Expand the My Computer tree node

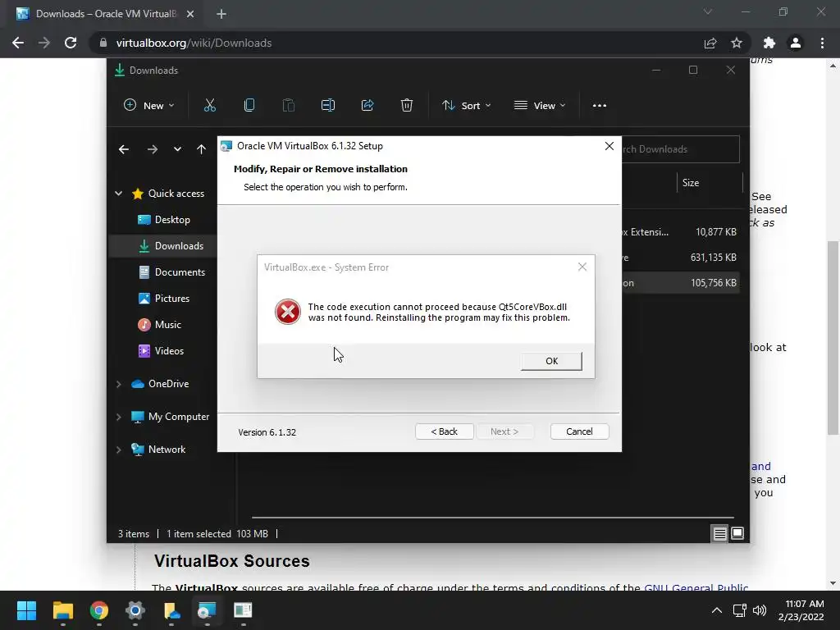coord(118,417)
